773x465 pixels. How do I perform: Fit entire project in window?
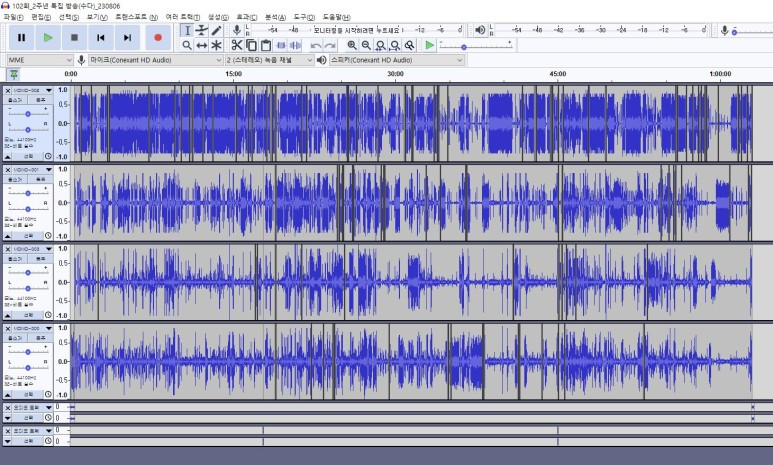[395, 45]
